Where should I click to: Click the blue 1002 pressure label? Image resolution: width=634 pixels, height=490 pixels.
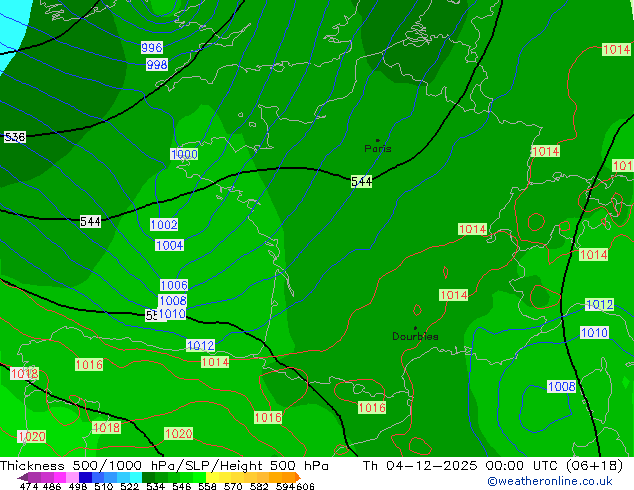[164, 224]
